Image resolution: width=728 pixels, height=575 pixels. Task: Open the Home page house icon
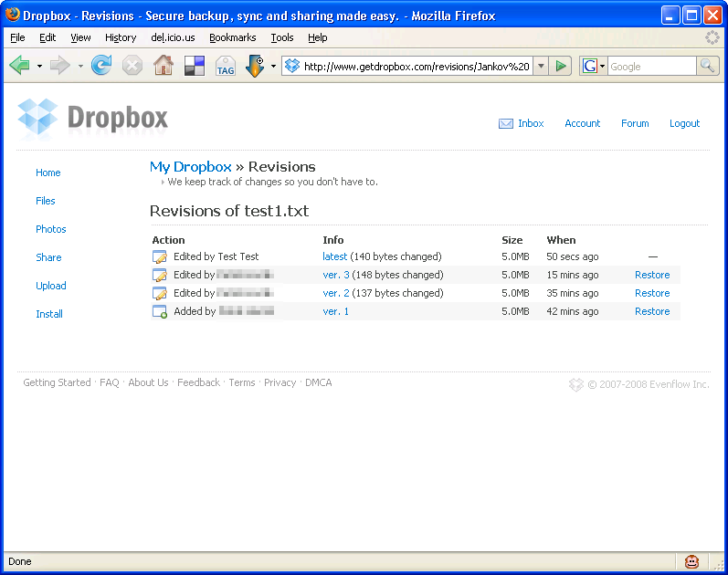(x=164, y=65)
